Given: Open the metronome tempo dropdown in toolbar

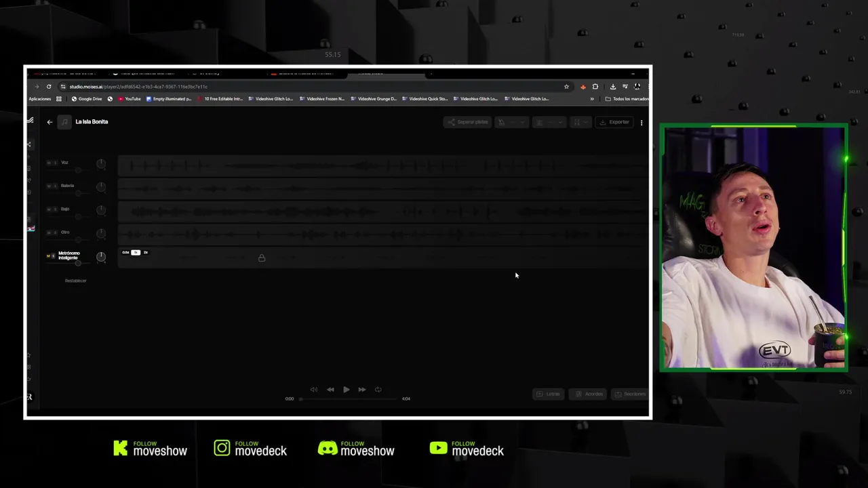Looking at the screenshot, I should [x=512, y=122].
